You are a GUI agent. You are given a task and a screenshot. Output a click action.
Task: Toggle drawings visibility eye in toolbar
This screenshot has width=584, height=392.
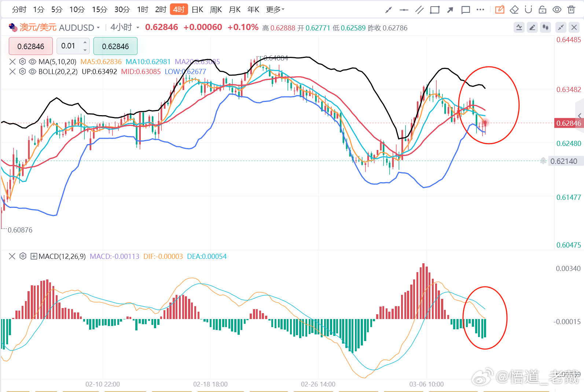[x=557, y=10]
